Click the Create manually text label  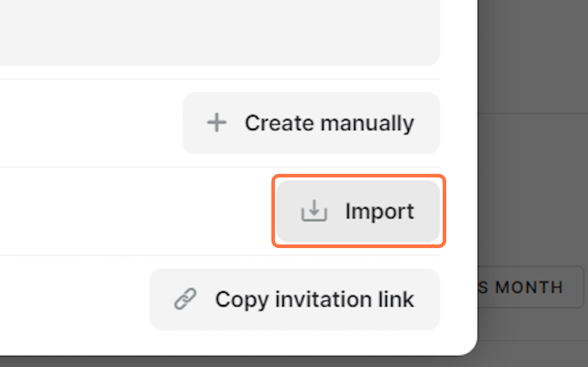(329, 123)
